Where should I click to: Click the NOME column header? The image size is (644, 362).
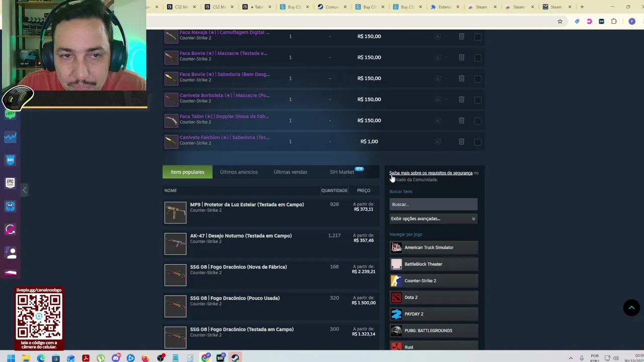click(x=171, y=191)
